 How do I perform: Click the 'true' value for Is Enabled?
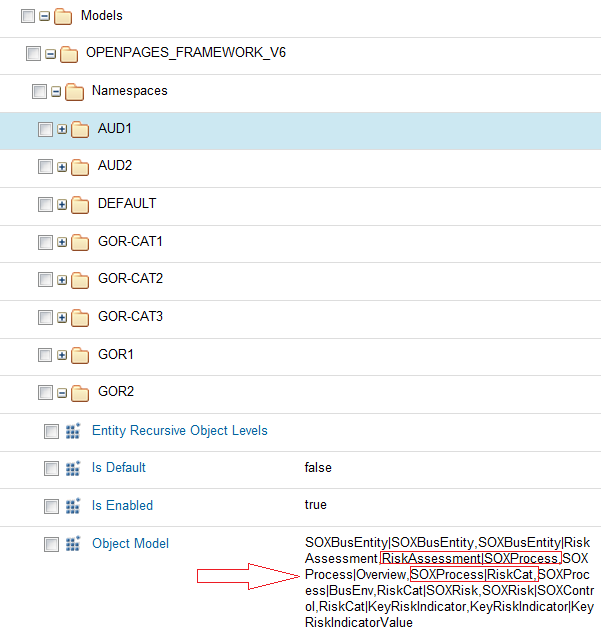[315, 505]
